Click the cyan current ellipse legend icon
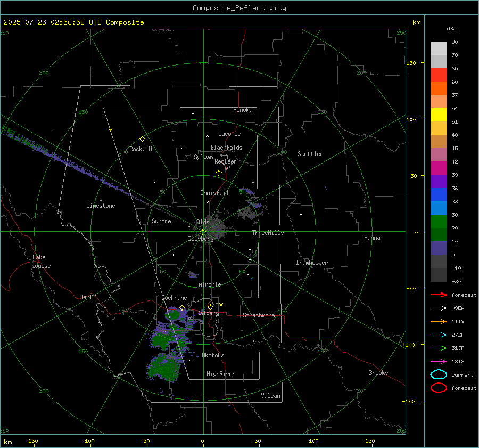 coord(439,374)
